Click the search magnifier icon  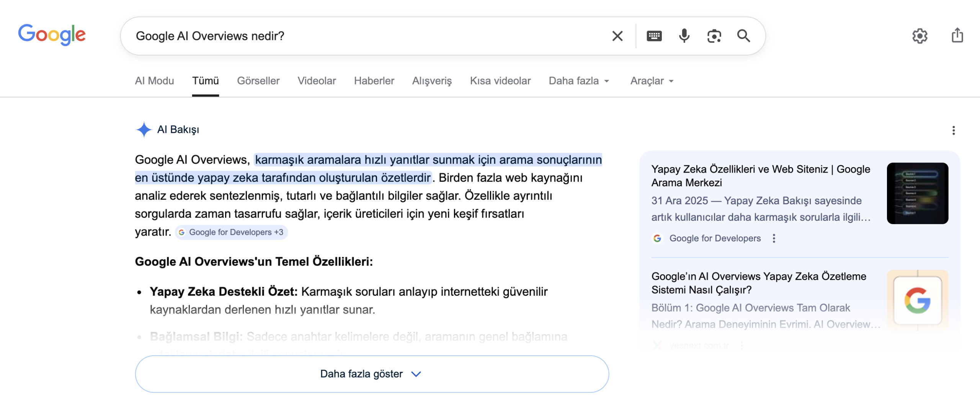(743, 36)
